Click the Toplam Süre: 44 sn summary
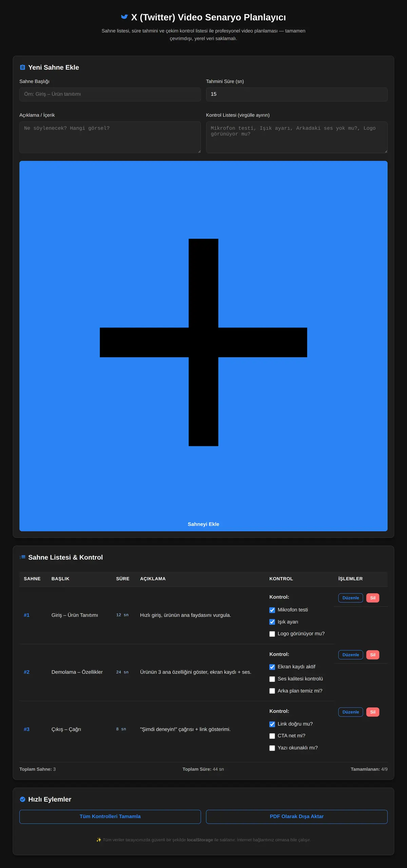Viewport: 407px width, 868px height. pyautogui.click(x=203, y=769)
